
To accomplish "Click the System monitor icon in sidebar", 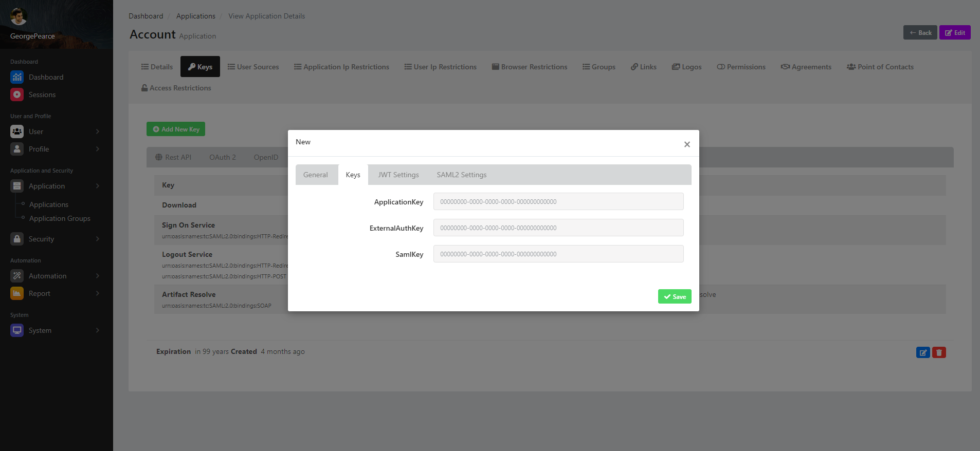I will (x=17, y=330).
